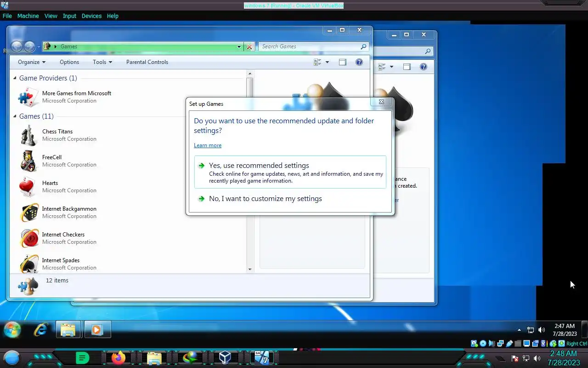Open the VirtualBox View menu
588x368 pixels.
coord(51,16)
